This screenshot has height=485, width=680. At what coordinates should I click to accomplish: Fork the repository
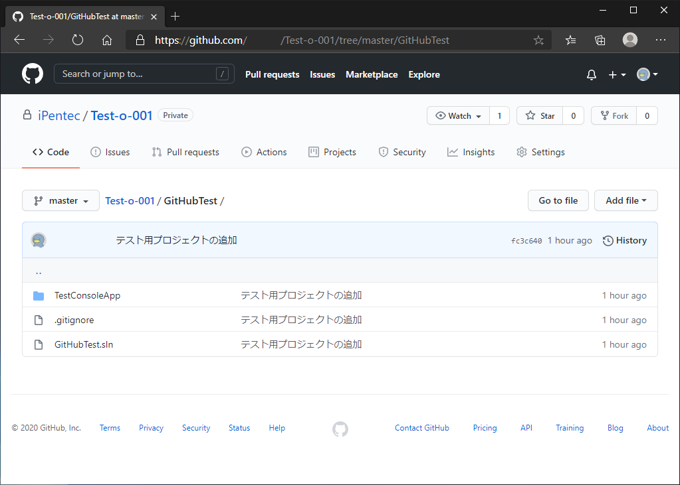[614, 116]
